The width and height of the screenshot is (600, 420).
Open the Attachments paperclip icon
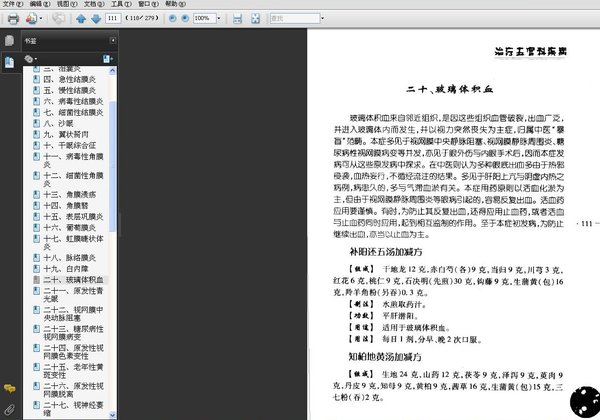point(9,410)
